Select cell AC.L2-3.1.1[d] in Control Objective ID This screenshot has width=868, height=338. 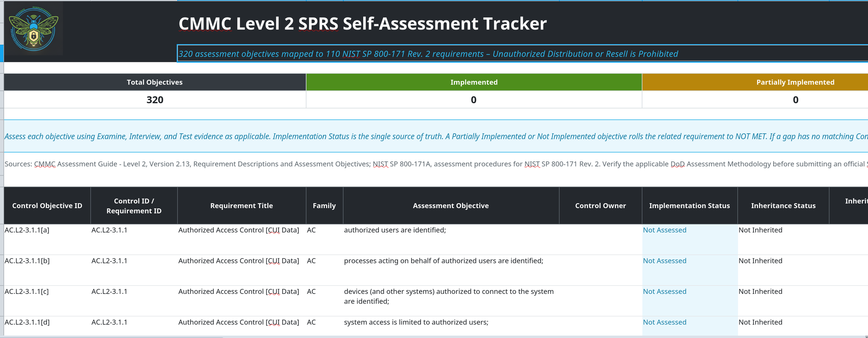pos(47,326)
